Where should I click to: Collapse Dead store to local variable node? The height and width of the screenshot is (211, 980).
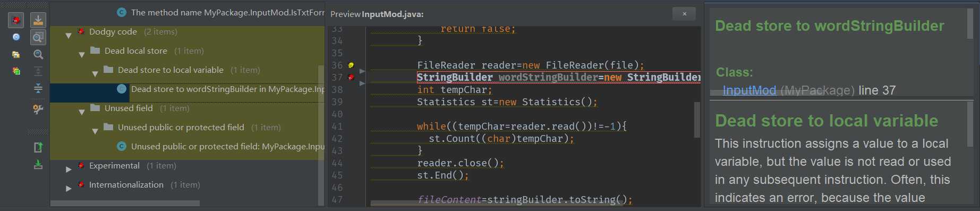pyautogui.click(x=95, y=74)
